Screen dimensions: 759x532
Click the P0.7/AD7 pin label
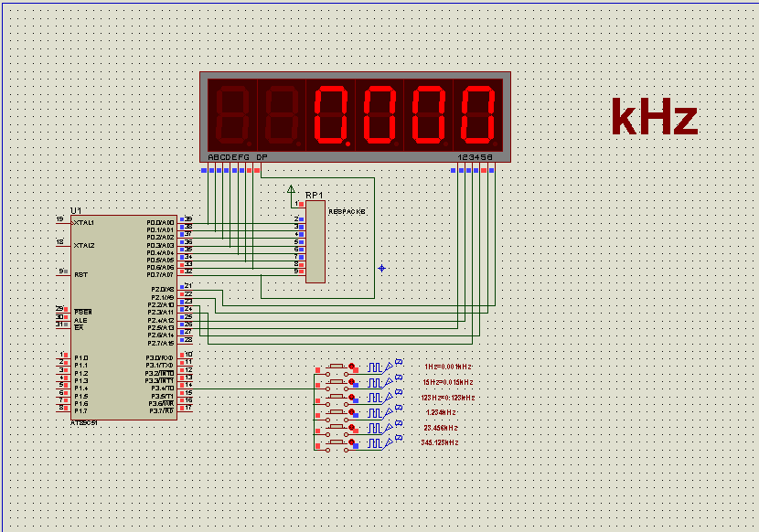[x=160, y=275]
